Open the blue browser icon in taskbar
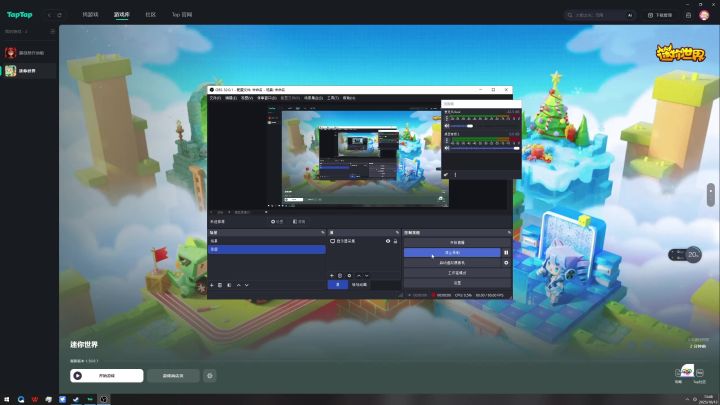Screen dimensions: 720x405 21,399
